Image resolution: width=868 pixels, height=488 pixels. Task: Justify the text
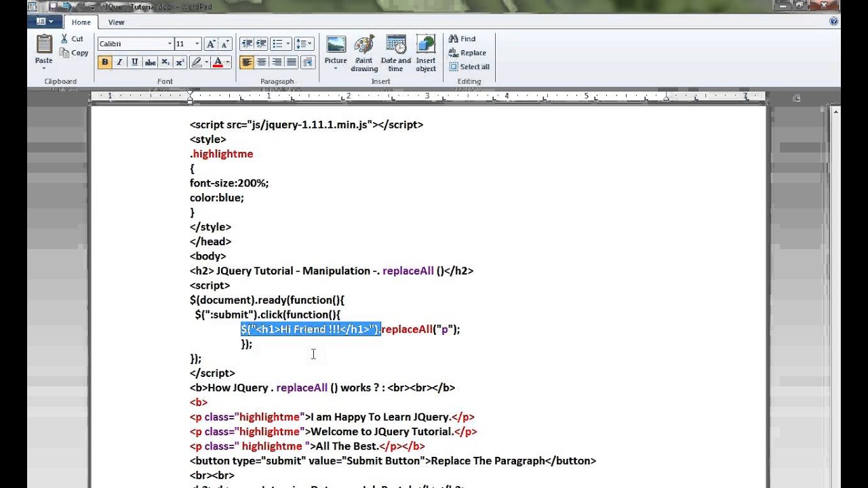292,62
